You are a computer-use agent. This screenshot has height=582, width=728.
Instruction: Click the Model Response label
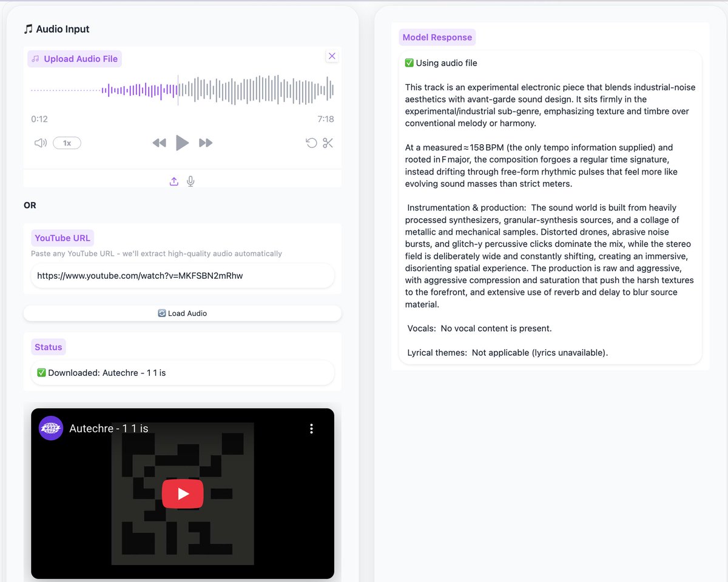437,37
